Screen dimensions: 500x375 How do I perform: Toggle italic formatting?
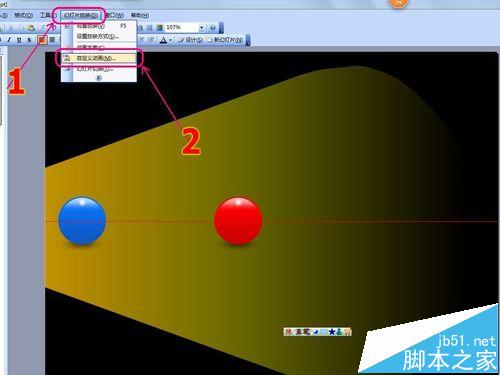pos(9,40)
